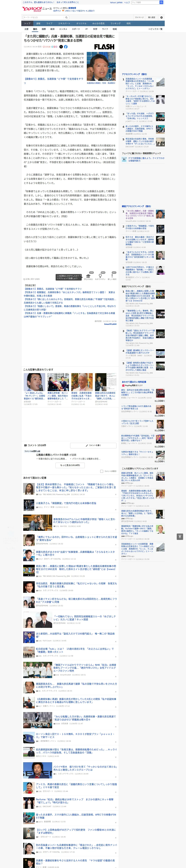This screenshot has width=186, height=868.
Task: Open the Perfume「紅白」連続出場 article
Action: coord(75,801)
